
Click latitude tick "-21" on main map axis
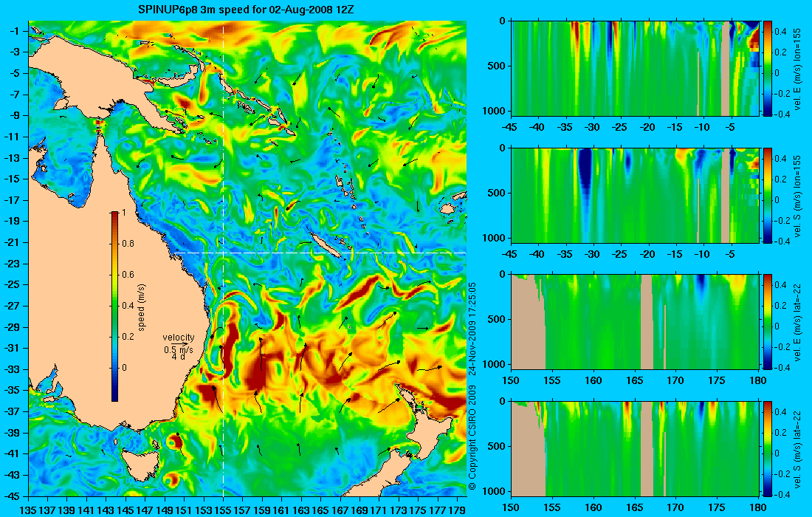pos(12,242)
